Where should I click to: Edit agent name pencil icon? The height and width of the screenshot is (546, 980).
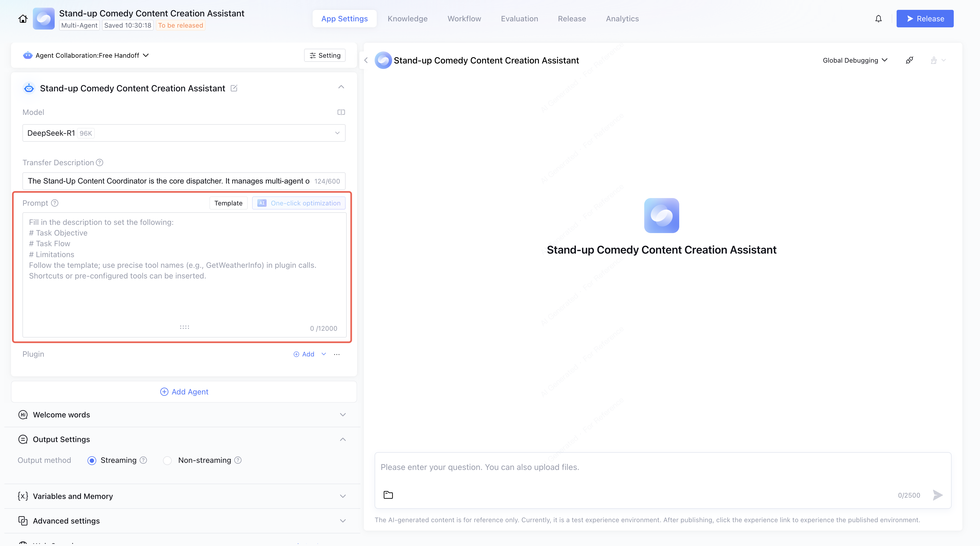pos(234,88)
